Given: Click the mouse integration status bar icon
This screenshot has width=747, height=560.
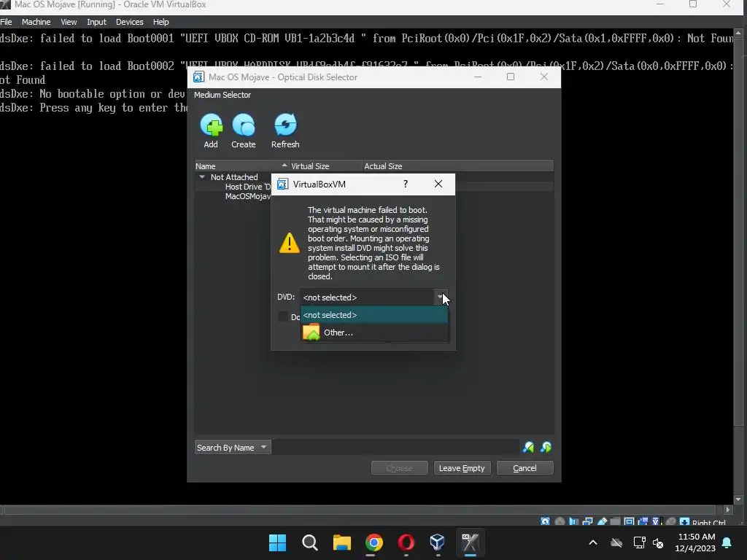Looking at the screenshot, I should click(671, 522).
